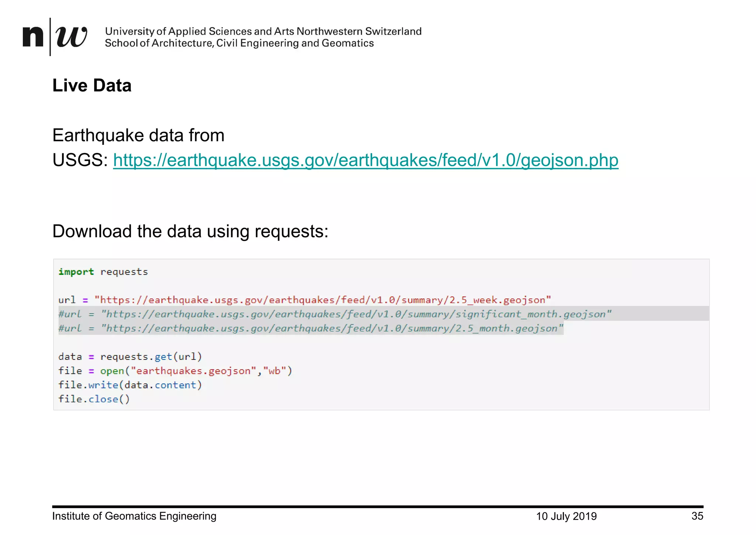Image resolution: width=756 pixels, height=535 pixels.
Task: Click slide page number 35
Action: point(697,516)
